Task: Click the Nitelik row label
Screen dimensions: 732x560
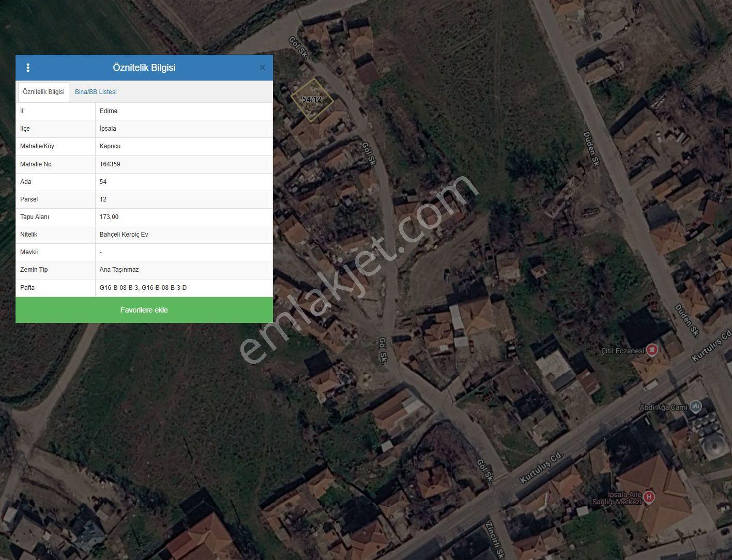Action: 29,235
